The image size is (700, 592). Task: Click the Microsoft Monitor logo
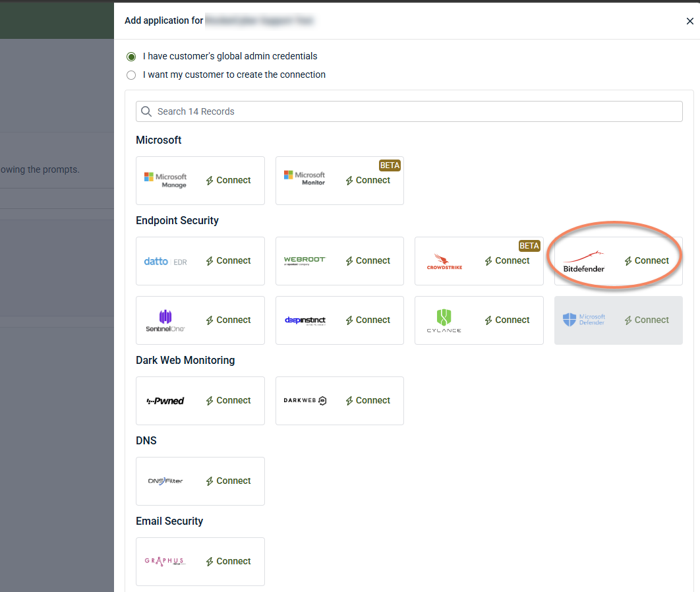click(x=305, y=178)
